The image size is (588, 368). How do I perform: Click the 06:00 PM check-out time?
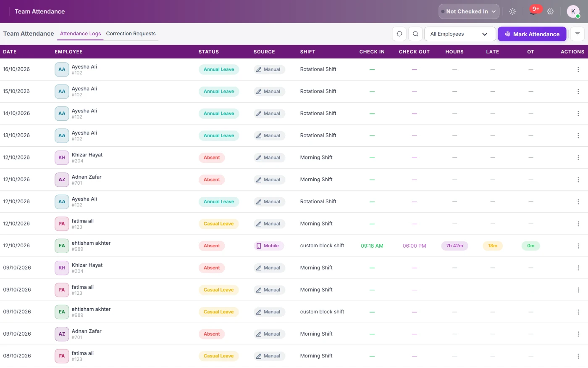coord(415,246)
